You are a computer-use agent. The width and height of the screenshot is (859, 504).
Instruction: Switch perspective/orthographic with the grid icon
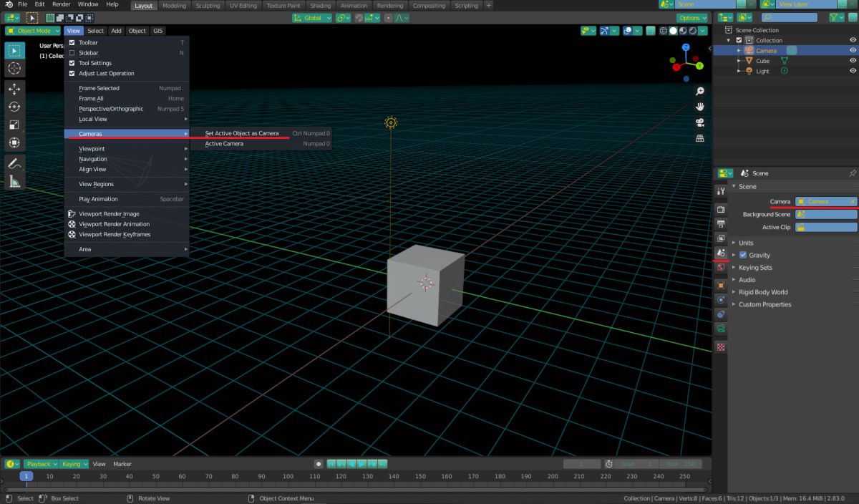(x=700, y=137)
